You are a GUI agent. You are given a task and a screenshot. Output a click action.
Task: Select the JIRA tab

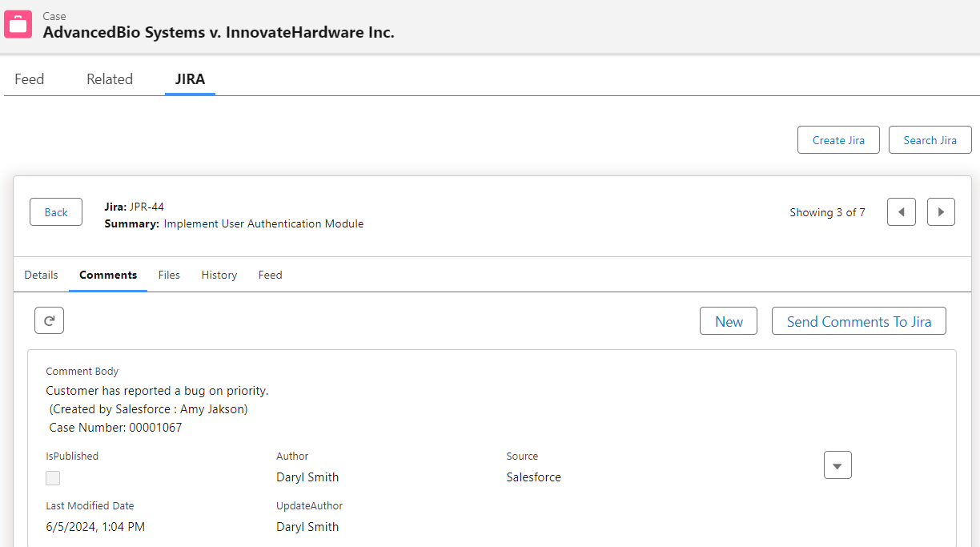click(191, 79)
